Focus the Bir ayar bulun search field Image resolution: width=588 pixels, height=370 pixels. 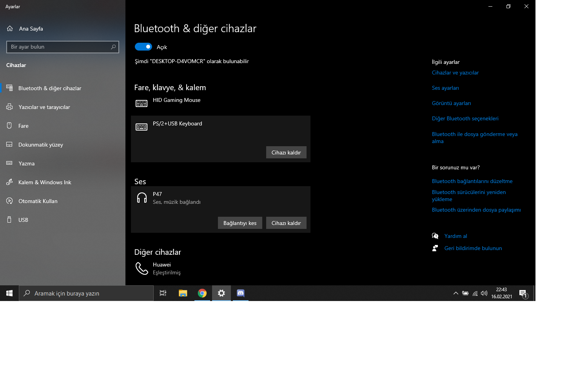point(63,47)
